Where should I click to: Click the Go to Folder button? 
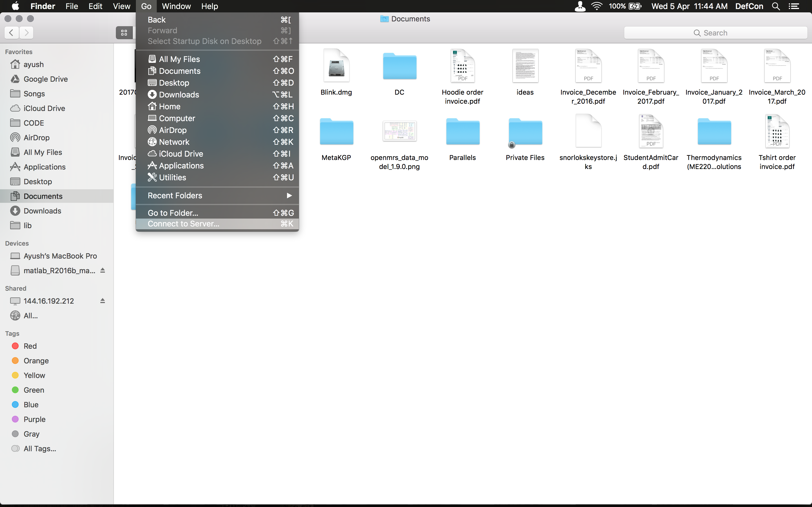point(173,213)
